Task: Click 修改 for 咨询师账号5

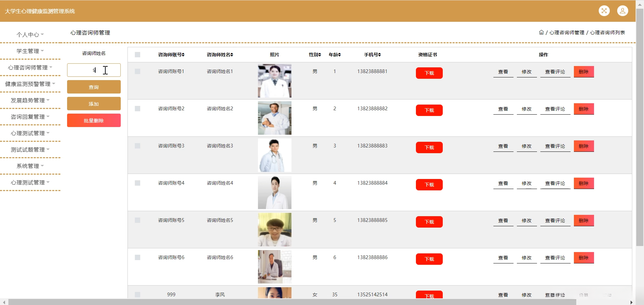Action: [527, 221]
